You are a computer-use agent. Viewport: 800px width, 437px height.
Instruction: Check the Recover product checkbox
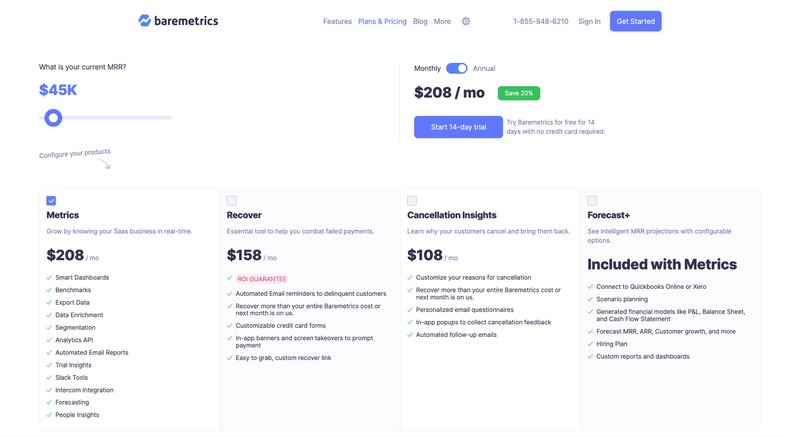coord(232,200)
